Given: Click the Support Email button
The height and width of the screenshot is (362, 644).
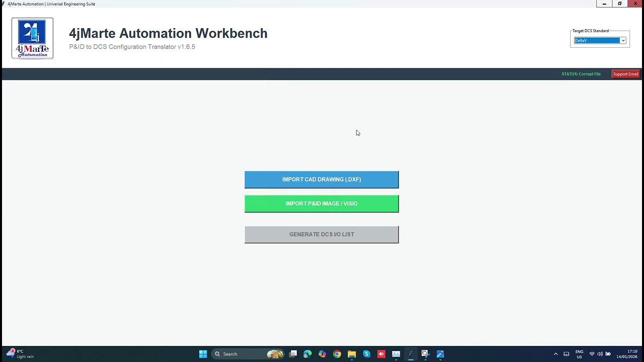Looking at the screenshot, I should coord(625,74).
